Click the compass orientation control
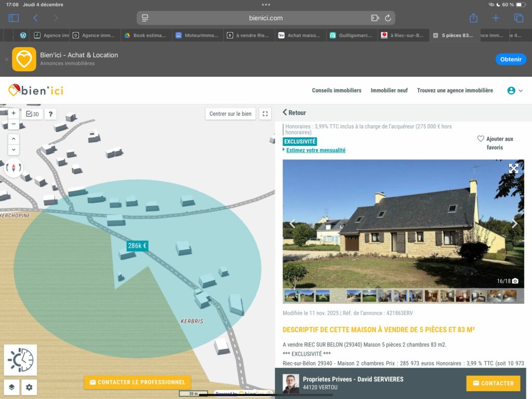Viewport: 532px width, 399px height. click(x=14, y=167)
